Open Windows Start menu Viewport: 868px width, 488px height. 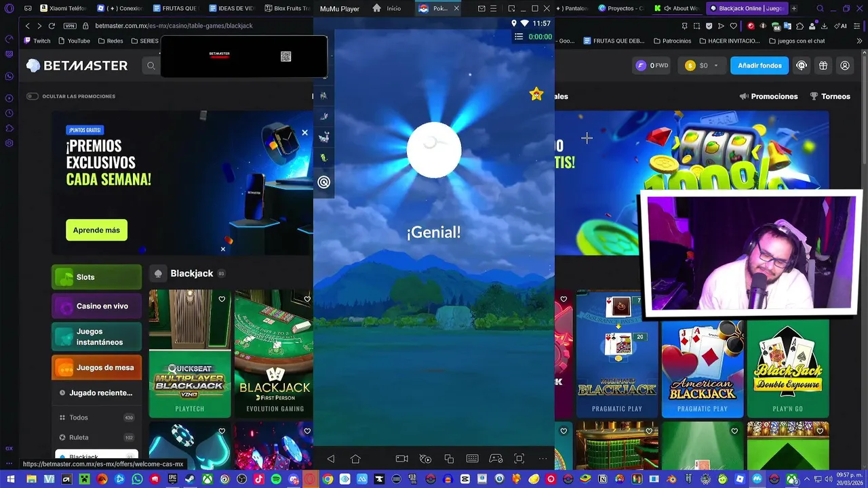point(10,479)
